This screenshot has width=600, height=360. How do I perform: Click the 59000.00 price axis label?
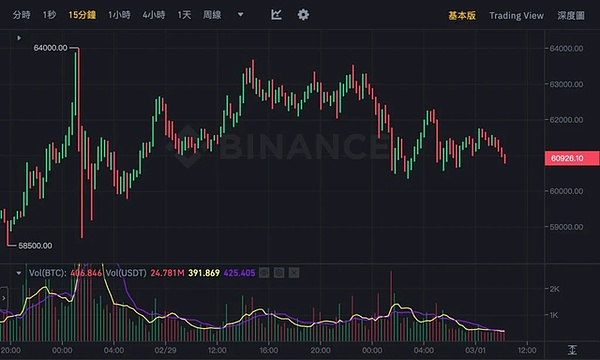pos(566,227)
